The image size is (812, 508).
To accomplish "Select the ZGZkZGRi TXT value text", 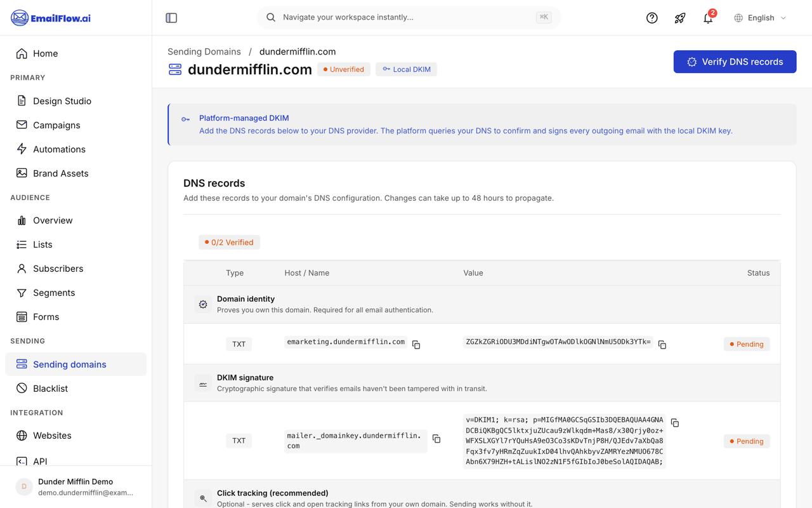I will click(x=558, y=342).
